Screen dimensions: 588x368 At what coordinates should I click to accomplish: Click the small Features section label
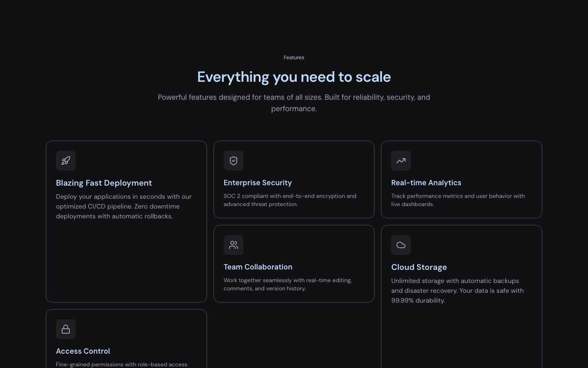[x=294, y=58]
